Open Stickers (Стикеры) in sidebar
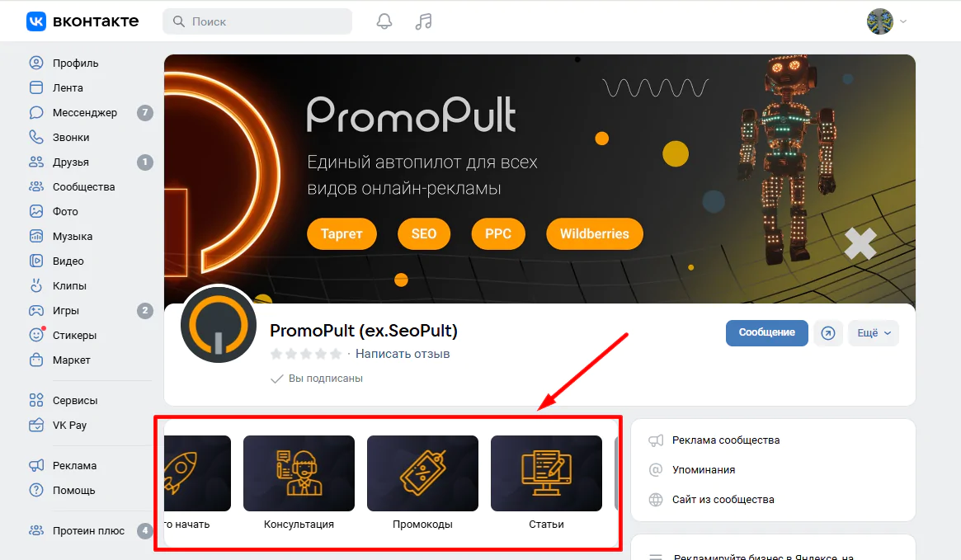961x560 pixels. tap(74, 335)
